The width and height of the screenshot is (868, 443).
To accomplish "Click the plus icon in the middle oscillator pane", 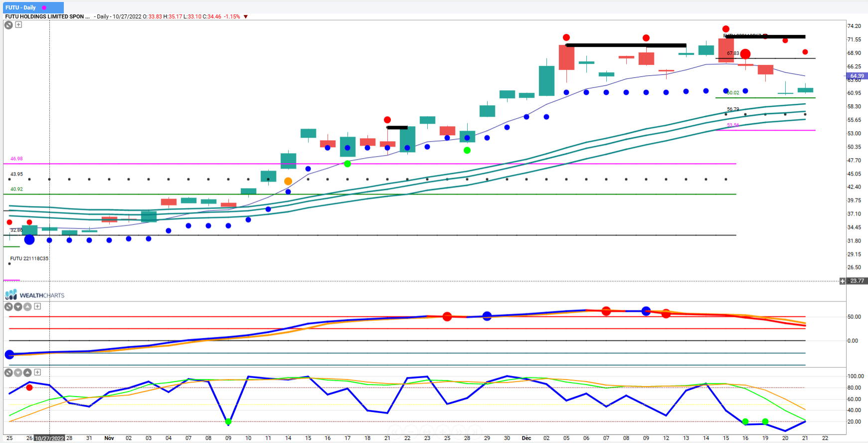I will click(x=37, y=306).
